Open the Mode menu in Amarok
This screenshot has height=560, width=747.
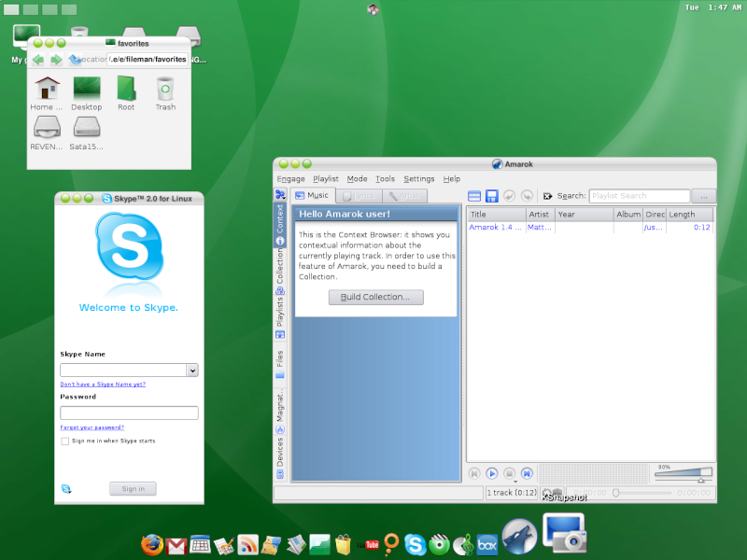pyautogui.click(x=357, y=179)
